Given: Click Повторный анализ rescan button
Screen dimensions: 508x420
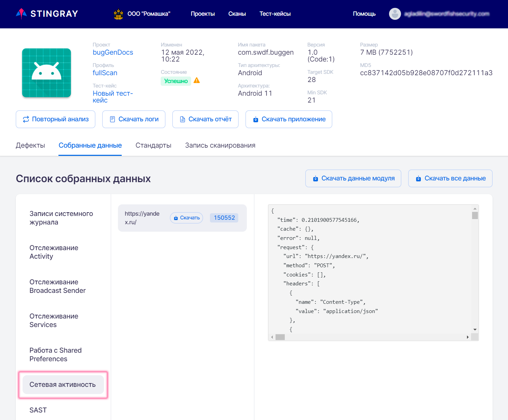Looking at the screenshot, I should (x=55, y=119).
